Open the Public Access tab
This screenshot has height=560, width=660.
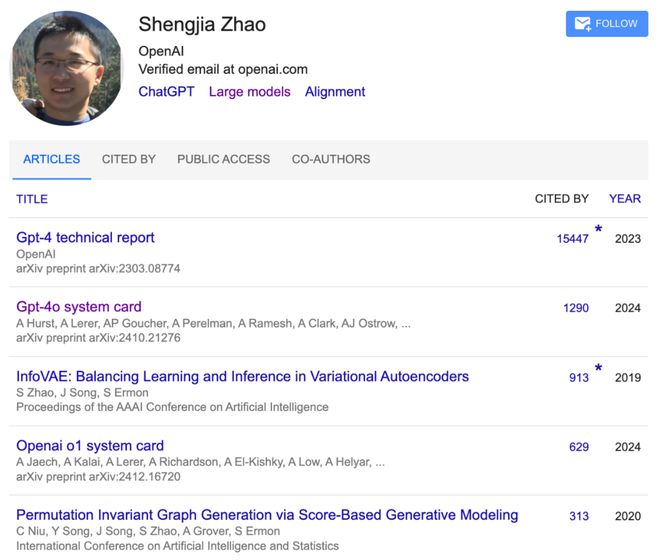pos(223,159)
